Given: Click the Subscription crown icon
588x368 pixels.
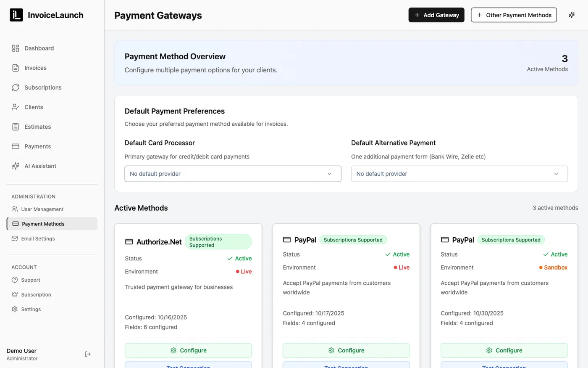Looking at the screenshot, I should [x=15, y=294].
